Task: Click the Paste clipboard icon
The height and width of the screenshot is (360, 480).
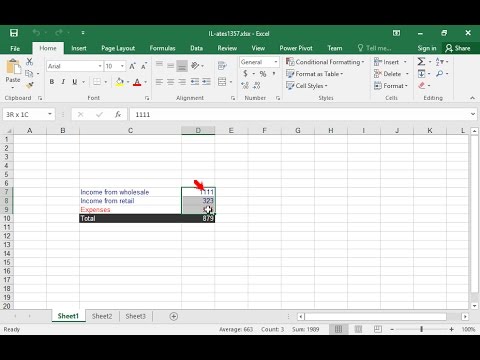Action: coord(13,67)
